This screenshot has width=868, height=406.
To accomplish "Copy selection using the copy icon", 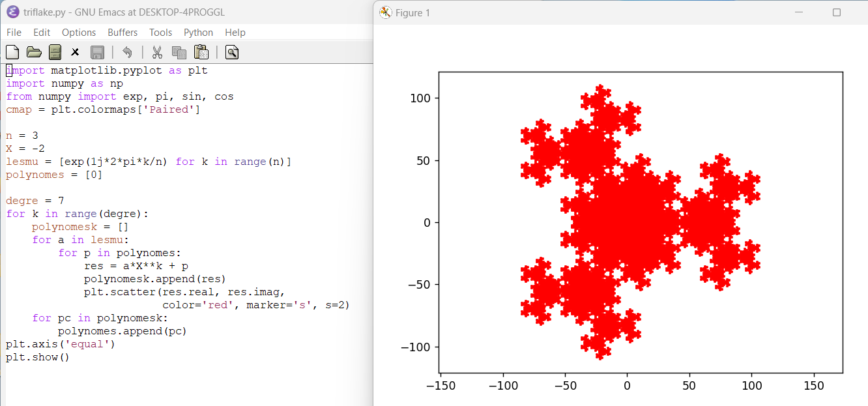I will point(179,52).
